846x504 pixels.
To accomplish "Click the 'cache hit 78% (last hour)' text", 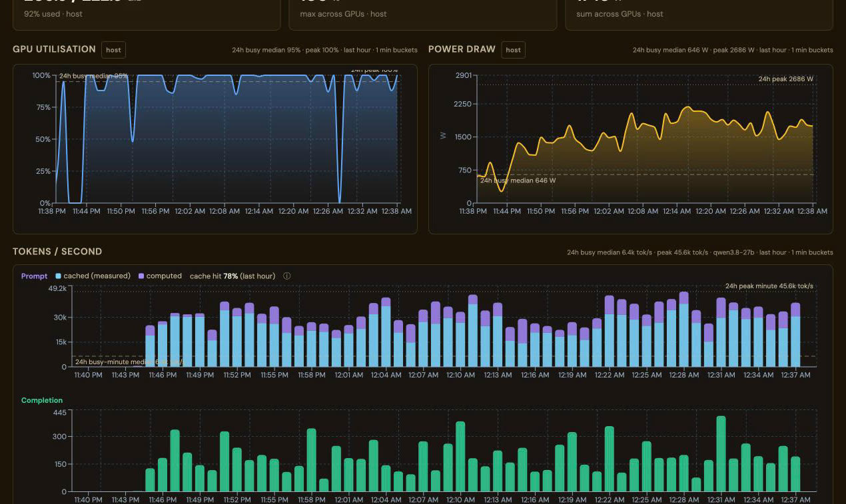I will click(x=232, y=276).
